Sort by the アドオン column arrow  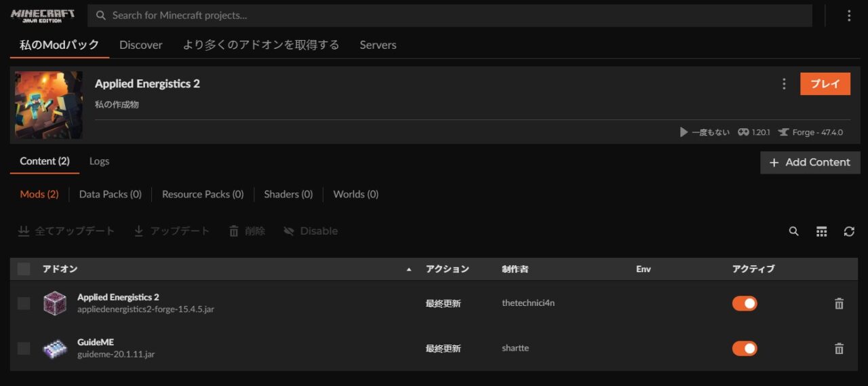click(408, 270)
